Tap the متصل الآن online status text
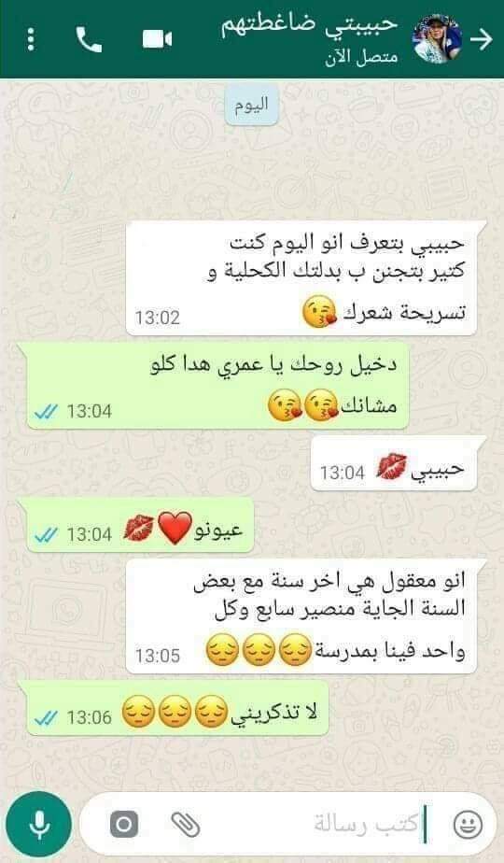The width and height of the screenshot is (504, 863). click(x=361, y=57)
